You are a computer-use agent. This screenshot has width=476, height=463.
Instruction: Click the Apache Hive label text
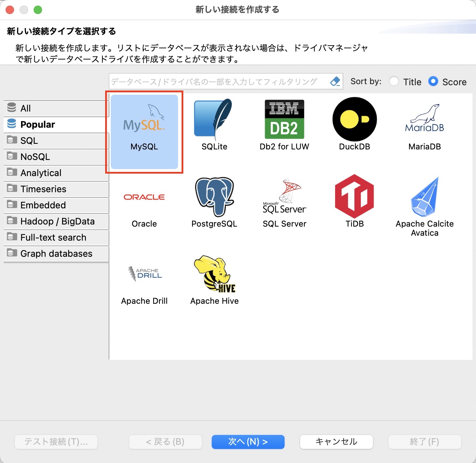[215, 301]
